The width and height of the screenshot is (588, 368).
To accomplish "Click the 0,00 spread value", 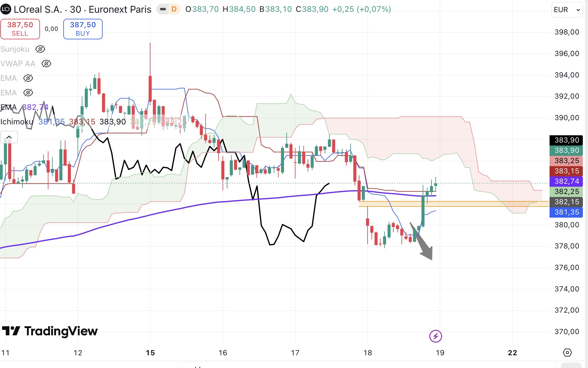I will pos(51,29).
